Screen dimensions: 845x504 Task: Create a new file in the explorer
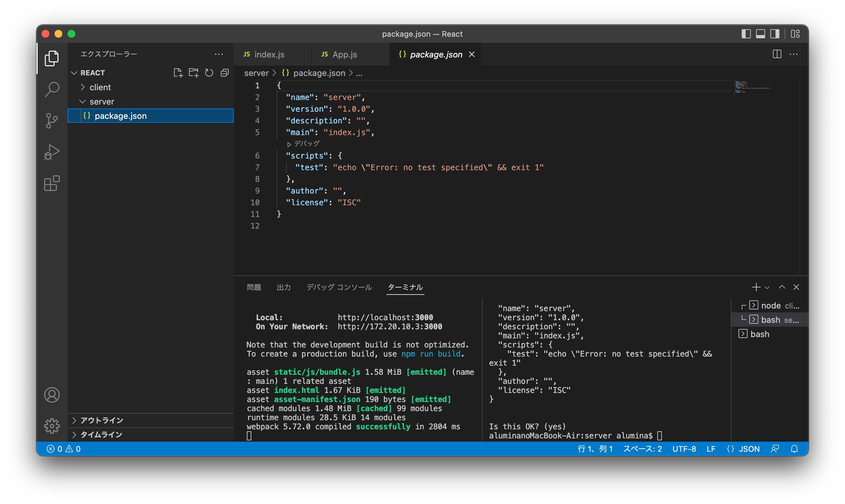(x=178, y=73)
